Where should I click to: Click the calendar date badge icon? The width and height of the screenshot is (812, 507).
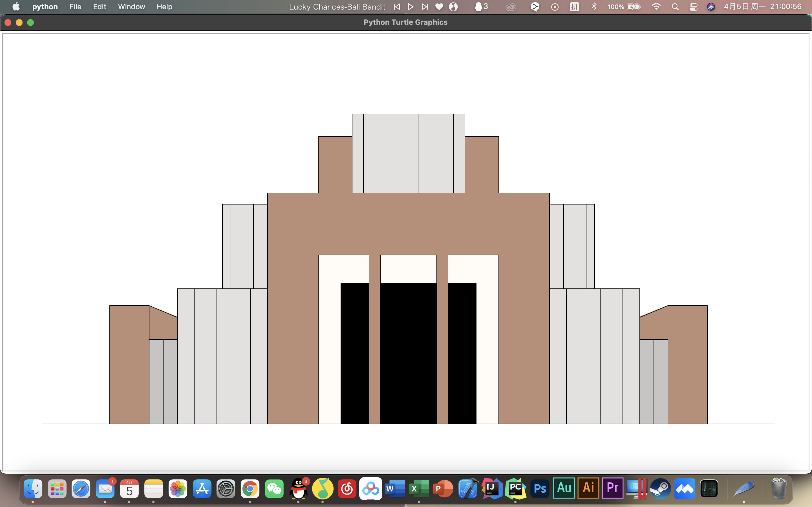click(x=130, y=488)
